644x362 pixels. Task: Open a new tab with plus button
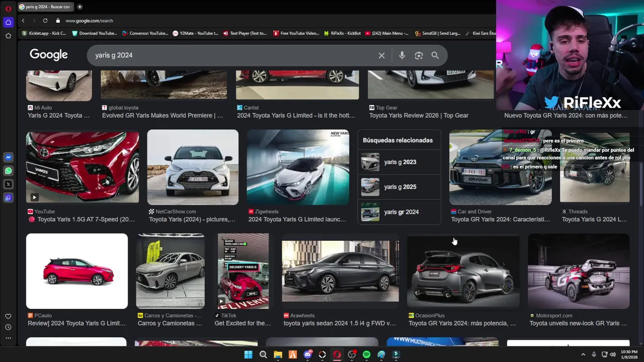coord(79,7)
